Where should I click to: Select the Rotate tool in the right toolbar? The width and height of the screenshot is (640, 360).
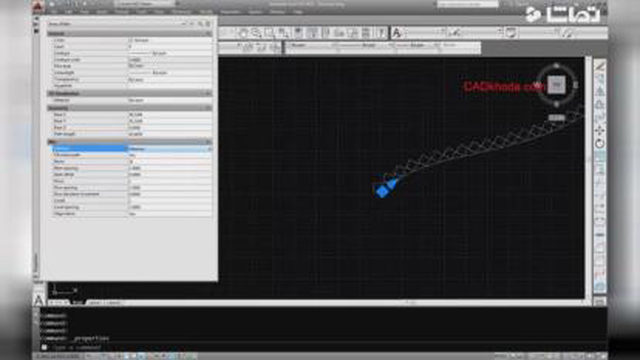click(600, 144)
